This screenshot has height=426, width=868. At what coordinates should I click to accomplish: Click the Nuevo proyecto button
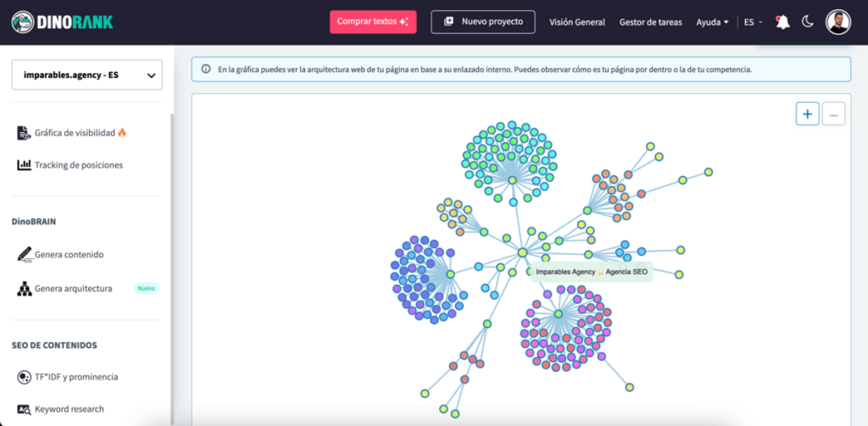[482, 22]
